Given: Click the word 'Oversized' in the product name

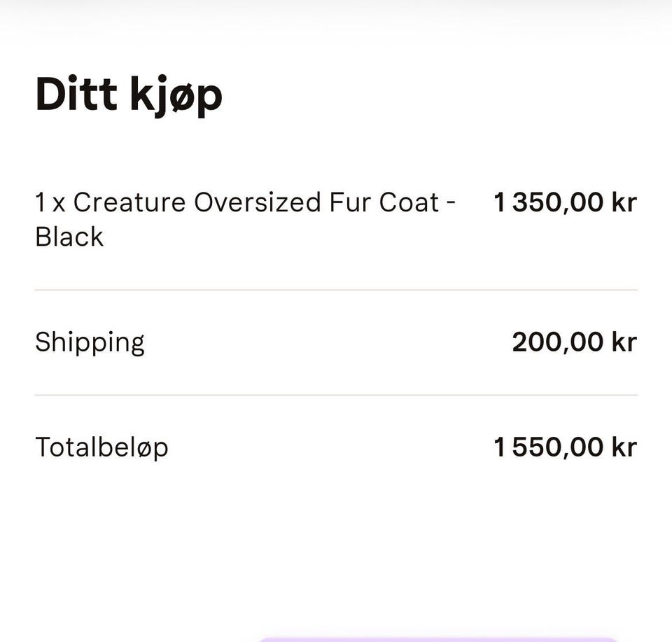Looking at the screenshot, I should tap(257, 202).
